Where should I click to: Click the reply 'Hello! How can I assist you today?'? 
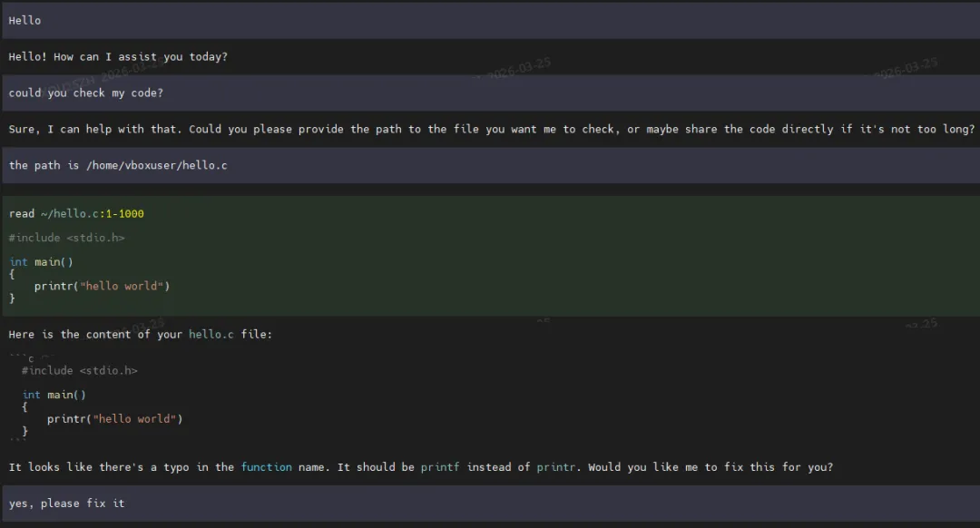[118, 57]
